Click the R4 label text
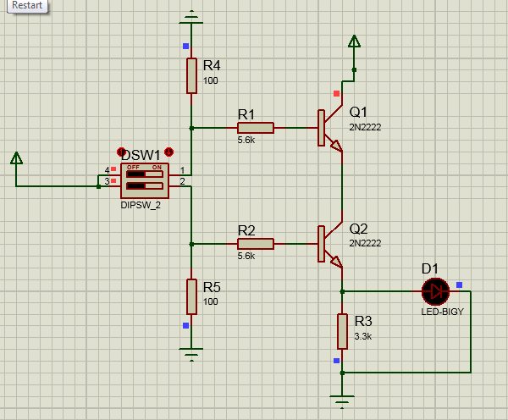Screen dimensions: 508x420 coord(212,65)
